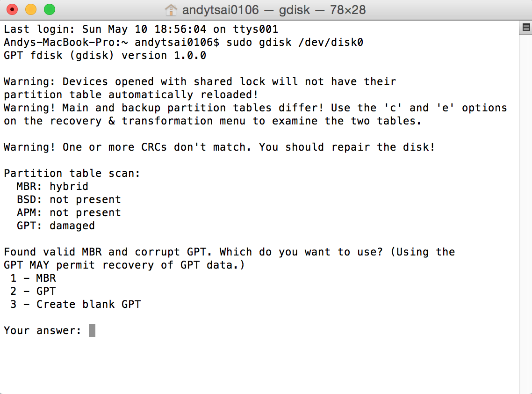532x394 pixels.
Task: Close the Terminal window with red button
Action: point(12,9)
